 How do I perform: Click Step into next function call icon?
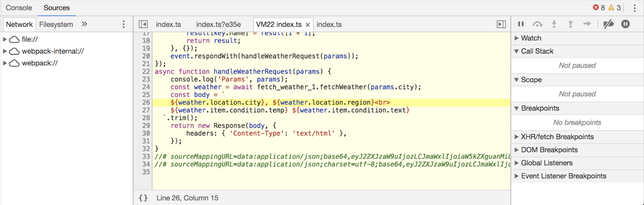(x=554, y=24)
